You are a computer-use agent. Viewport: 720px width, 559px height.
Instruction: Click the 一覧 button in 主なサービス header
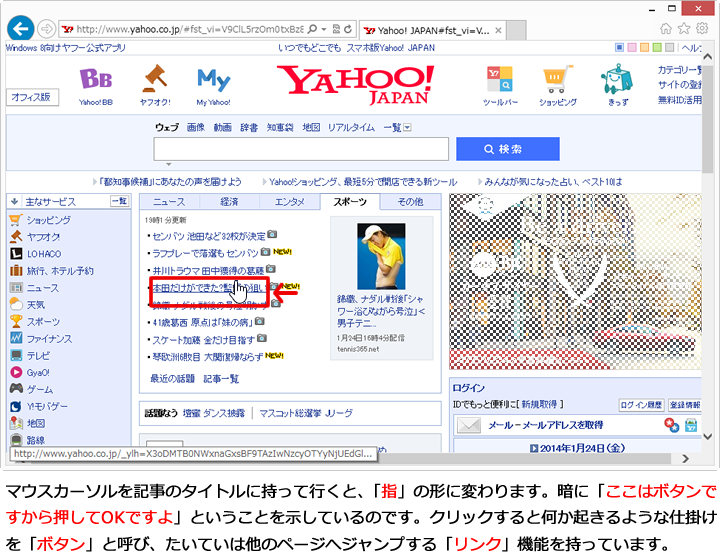119,201
